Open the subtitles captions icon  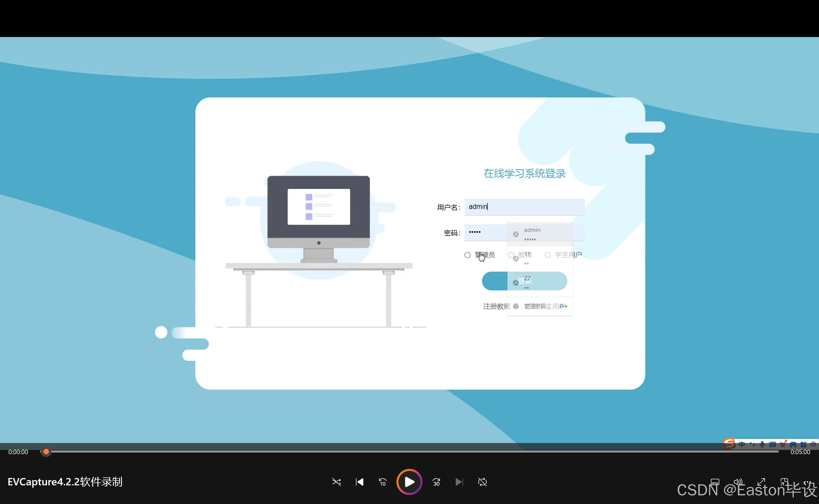[715, 482]
